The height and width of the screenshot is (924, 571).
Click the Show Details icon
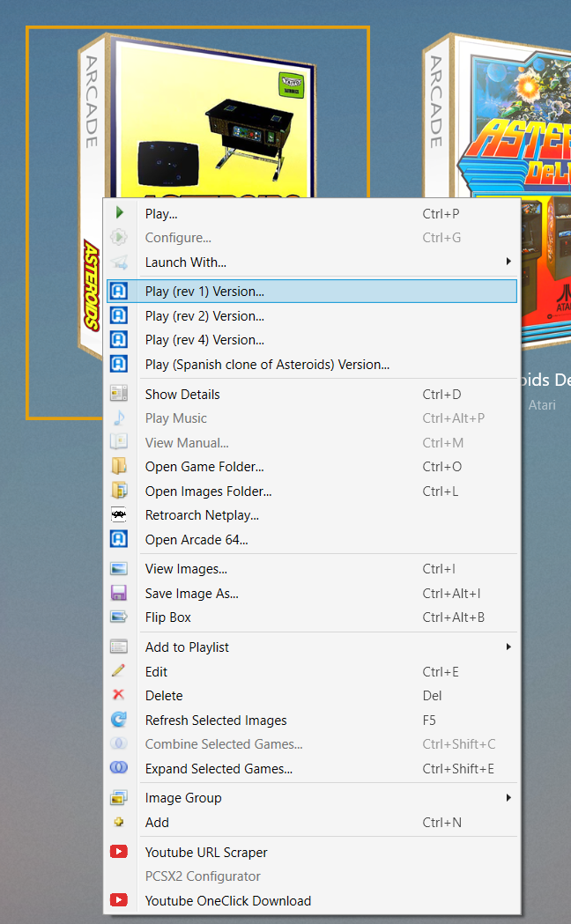[119, 394]
